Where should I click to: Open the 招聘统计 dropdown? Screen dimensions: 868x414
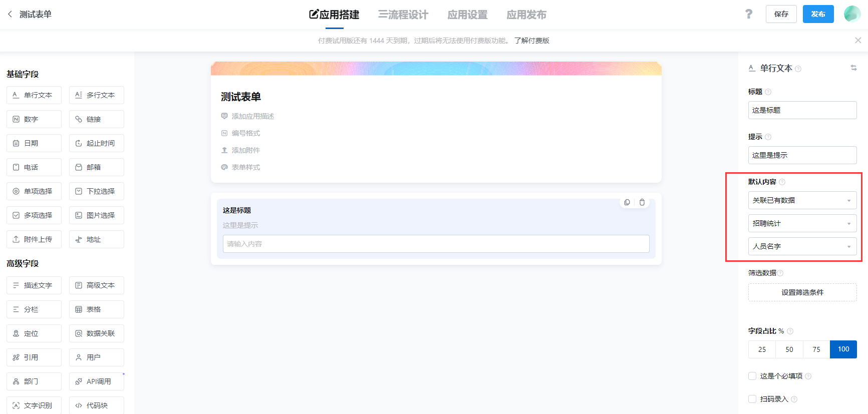[x=802, y=223]
